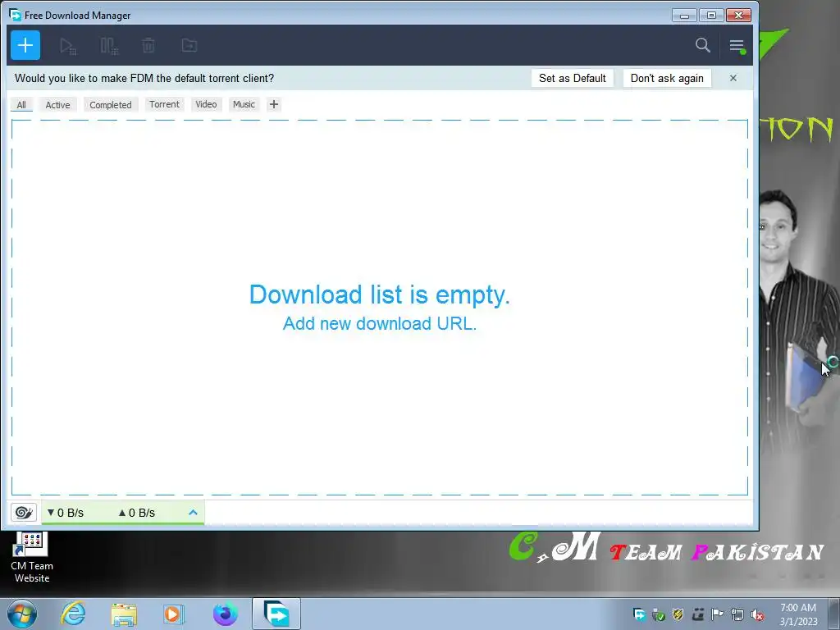Viewport: 840px width, 630px height.
Task: Delete selected downloads with the trash icon
Action: [148, 46]
